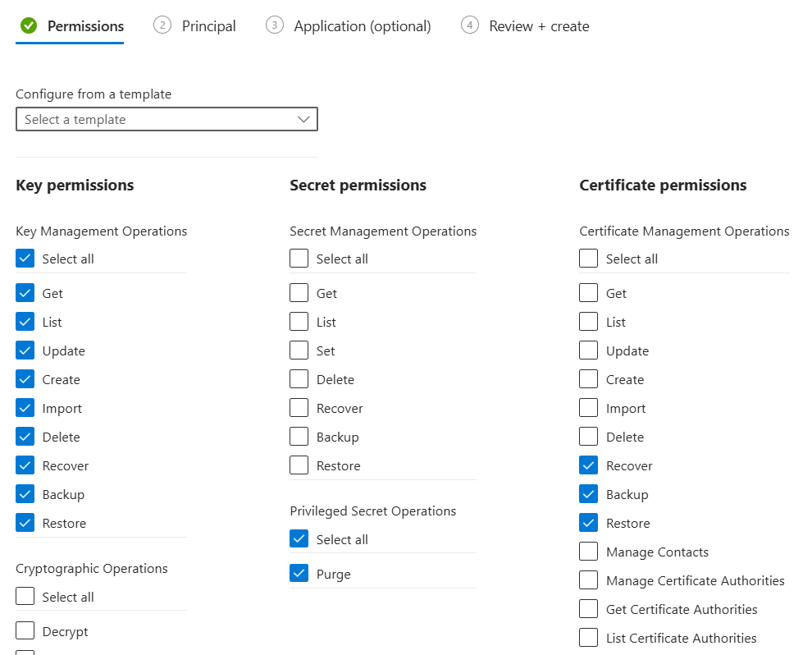Uncheck the certificate Backup permission
Viewport: 812px width, 655px height.
coord(589,494)
